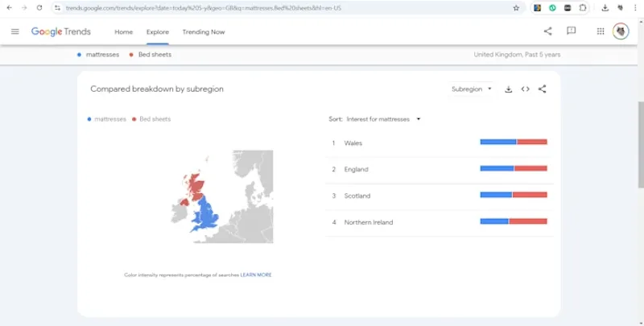Open the Extensions puzzle icon

tap(582, 8)
